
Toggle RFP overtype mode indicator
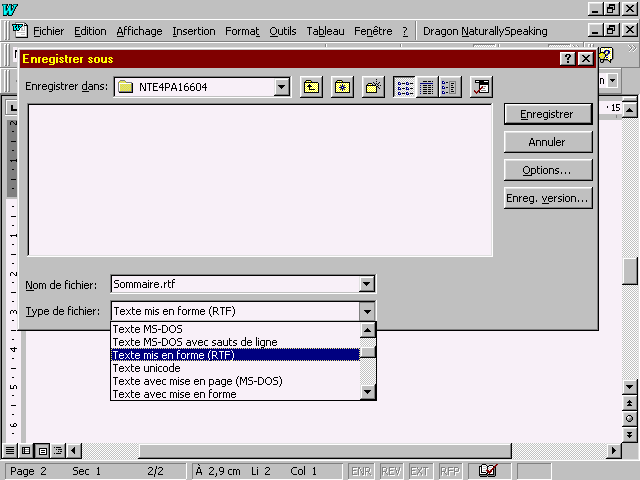(x=450, y=471)
